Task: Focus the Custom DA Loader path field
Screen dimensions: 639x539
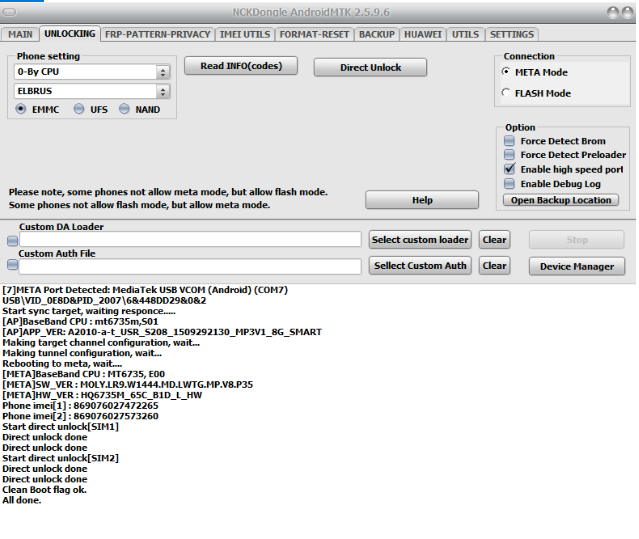Action: [x=190, y=239]
